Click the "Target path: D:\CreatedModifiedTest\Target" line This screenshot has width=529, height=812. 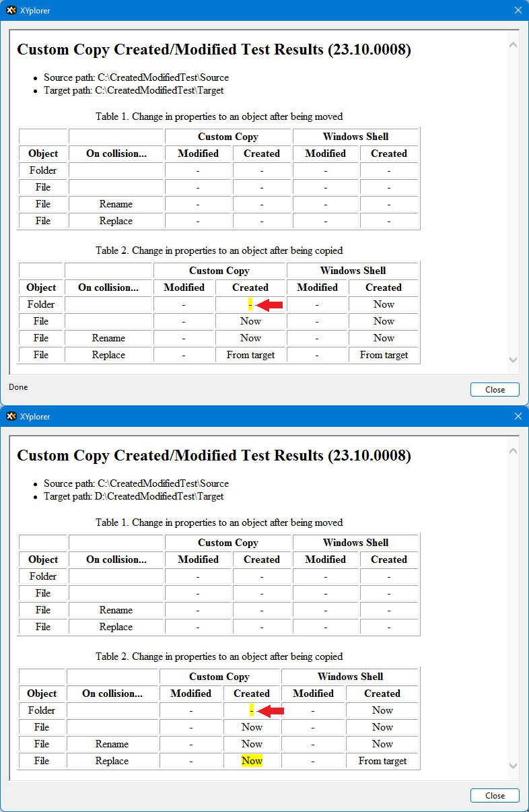pyautogui.click(x=133, y=496)
